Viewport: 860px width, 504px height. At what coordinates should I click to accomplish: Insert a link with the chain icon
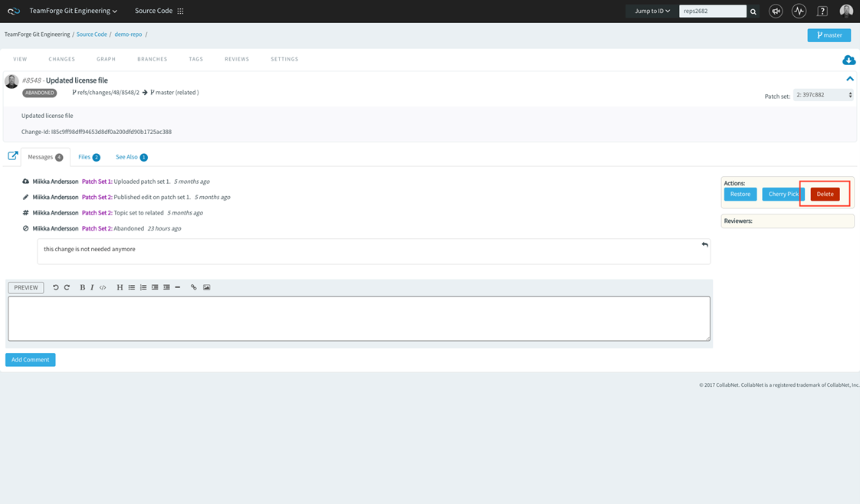pyautogui.click(x=194, y=287)
